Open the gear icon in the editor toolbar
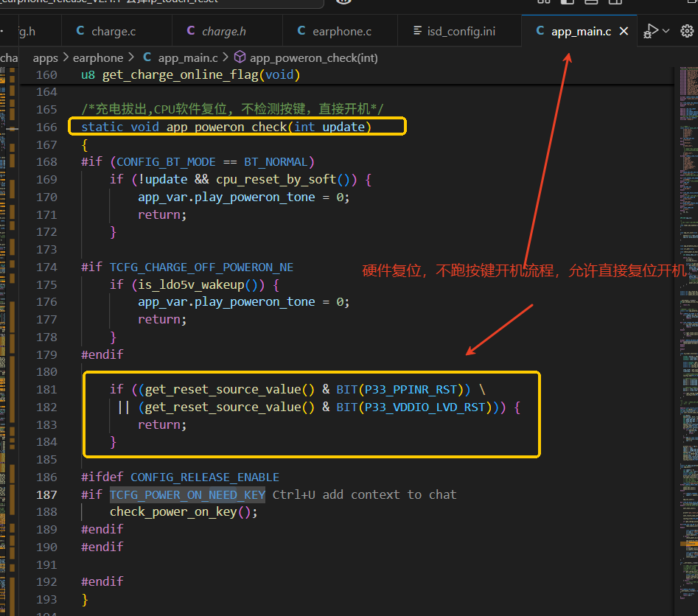 pyautogui.click(x=687, y=31)
